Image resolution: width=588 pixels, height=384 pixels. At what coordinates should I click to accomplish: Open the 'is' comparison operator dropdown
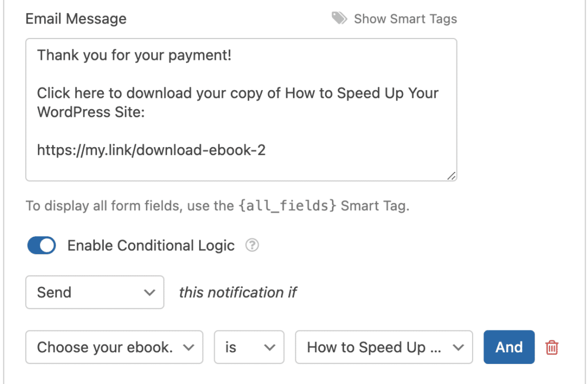[249, 347]
